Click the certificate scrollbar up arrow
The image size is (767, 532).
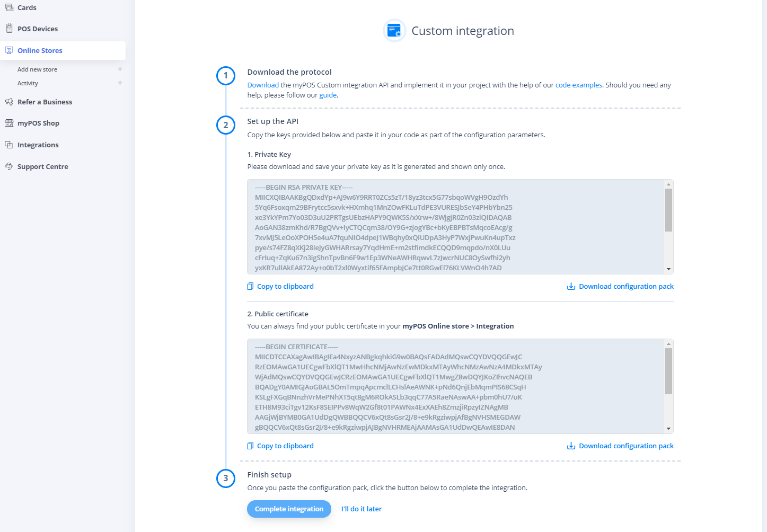668,344
